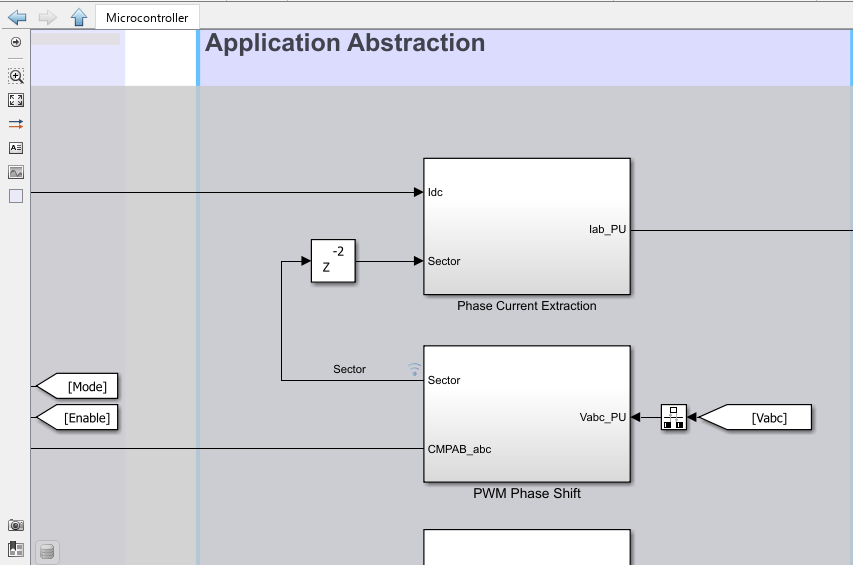853x565 pixels.
Task: Click the Fit to View icon
Action: (x=15, y=100)
